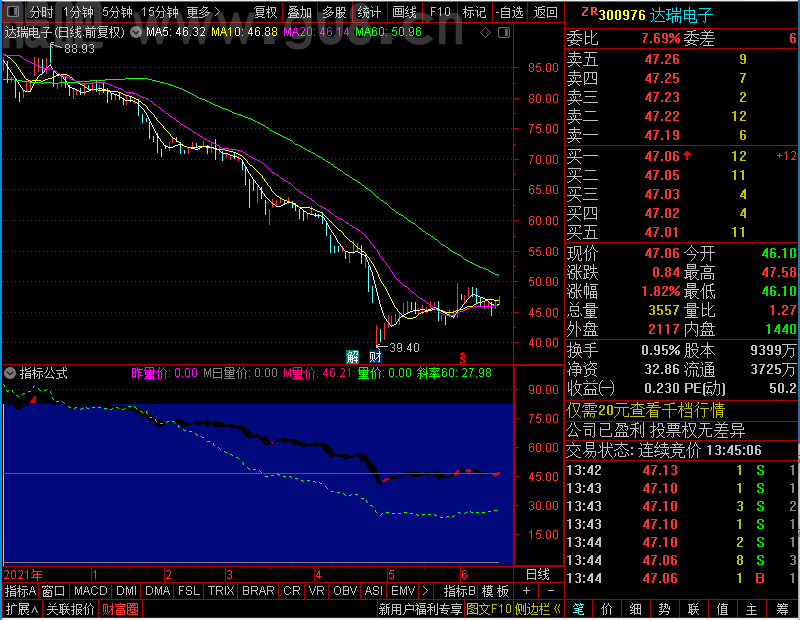Open the 统计 statistics tool
Viewport: 800px width, 620px height.
369,12
